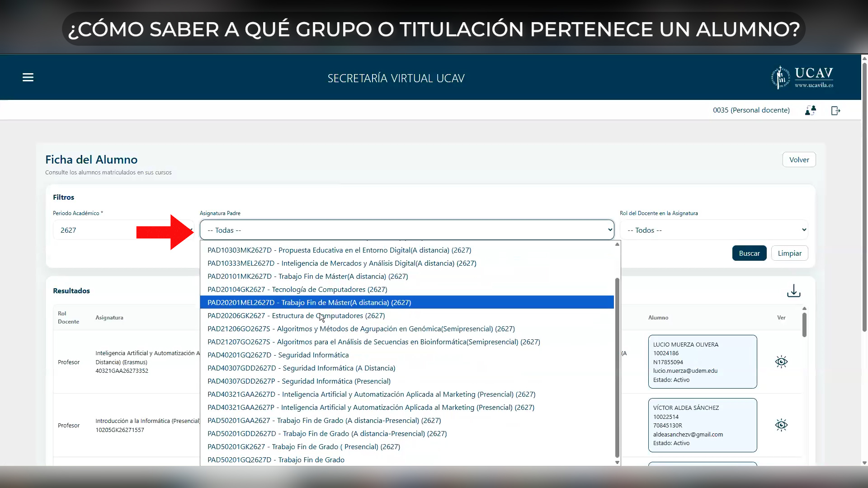View Víctor Aldea Sánchez's record eye icon
Screen dimensions: 868x488
pyautogui.click(x=781, y=425)
